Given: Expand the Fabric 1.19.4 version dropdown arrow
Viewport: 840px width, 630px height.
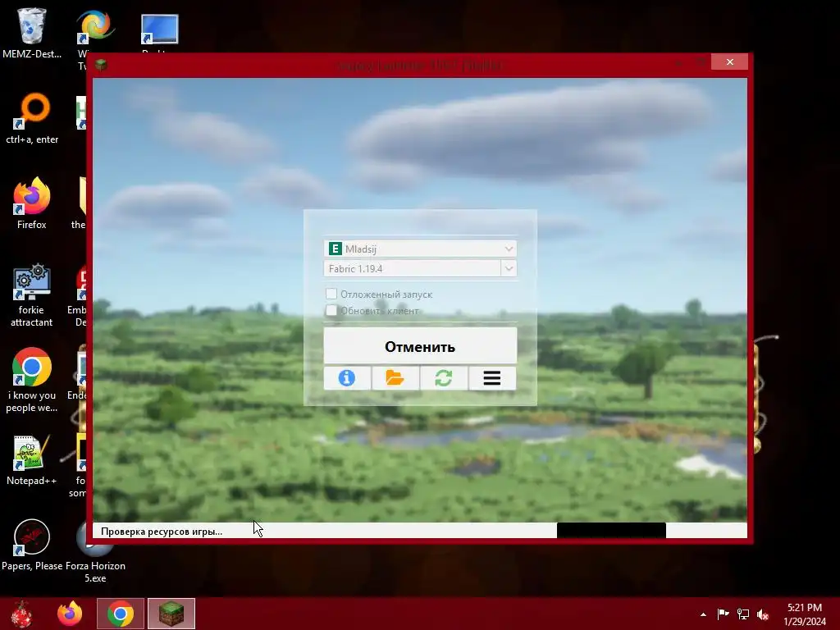Looking at the screenshot, I should click(509, 268).
